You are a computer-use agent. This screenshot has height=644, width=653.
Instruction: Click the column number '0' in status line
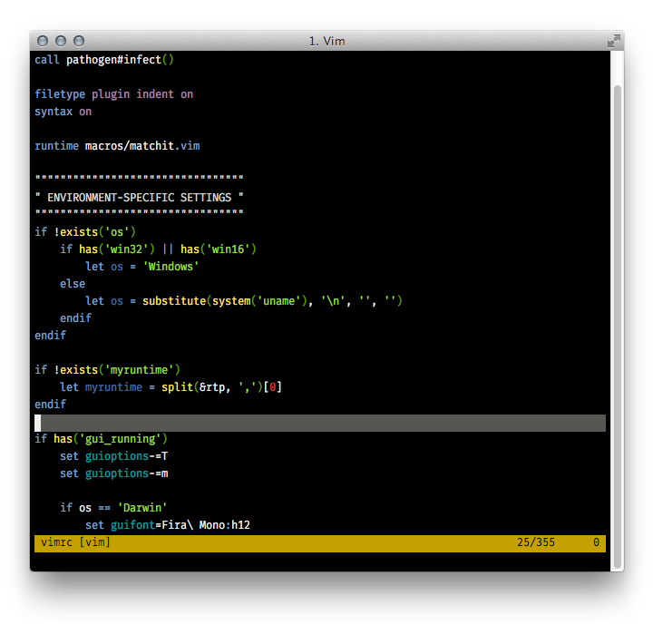(596, 542)
